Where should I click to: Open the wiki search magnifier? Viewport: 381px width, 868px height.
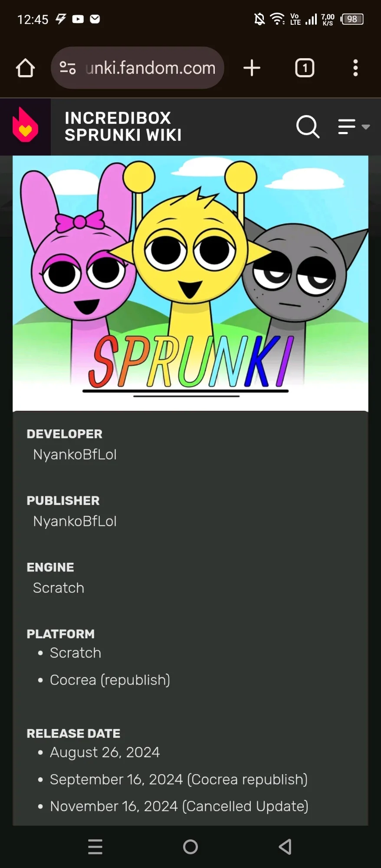tap(308, 127)
